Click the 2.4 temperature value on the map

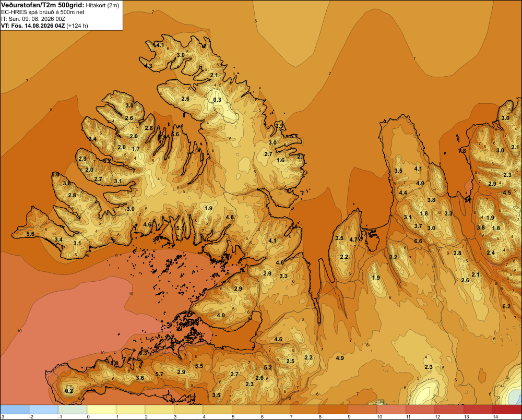(491, 253)
